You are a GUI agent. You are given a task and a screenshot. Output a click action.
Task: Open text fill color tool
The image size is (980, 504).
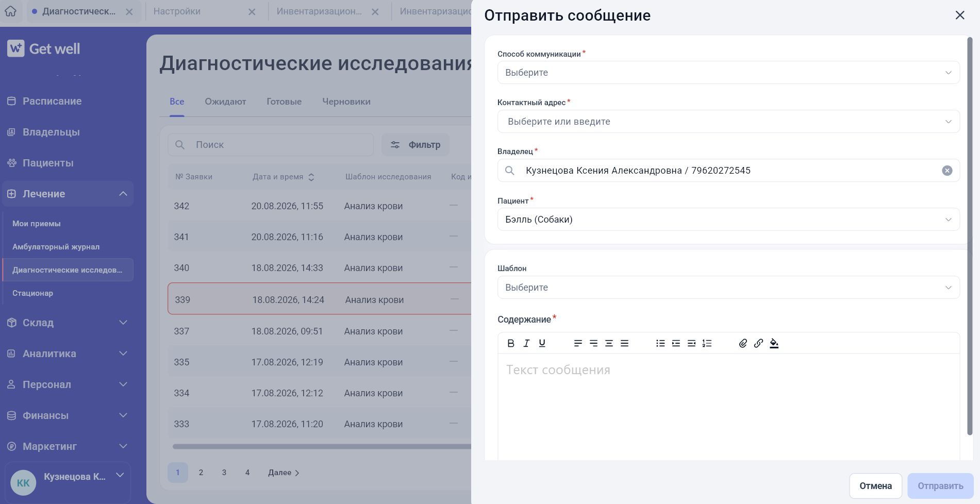click(774, 343)
